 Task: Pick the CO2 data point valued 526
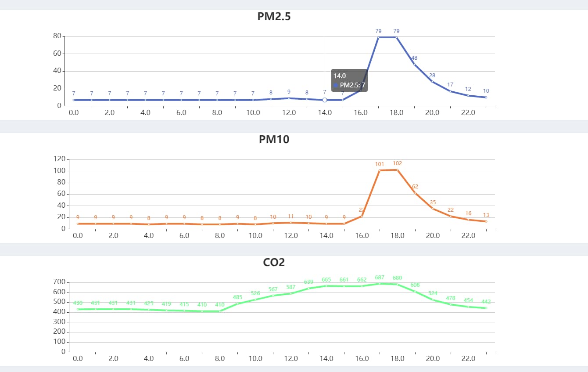(x=255, y=300)
